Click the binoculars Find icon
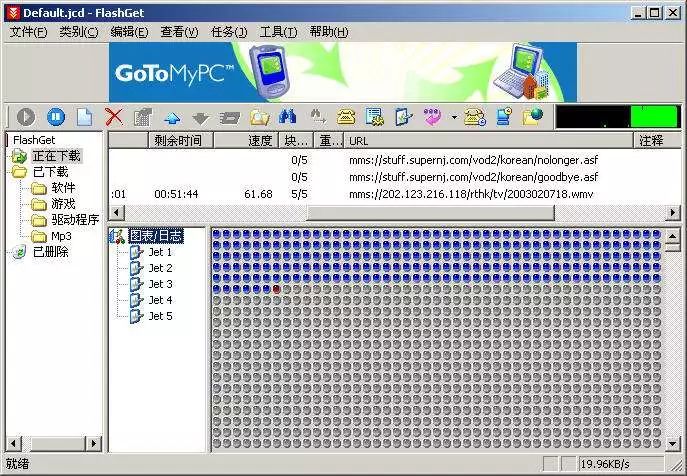The image size is (687, 476). (287, 117)
